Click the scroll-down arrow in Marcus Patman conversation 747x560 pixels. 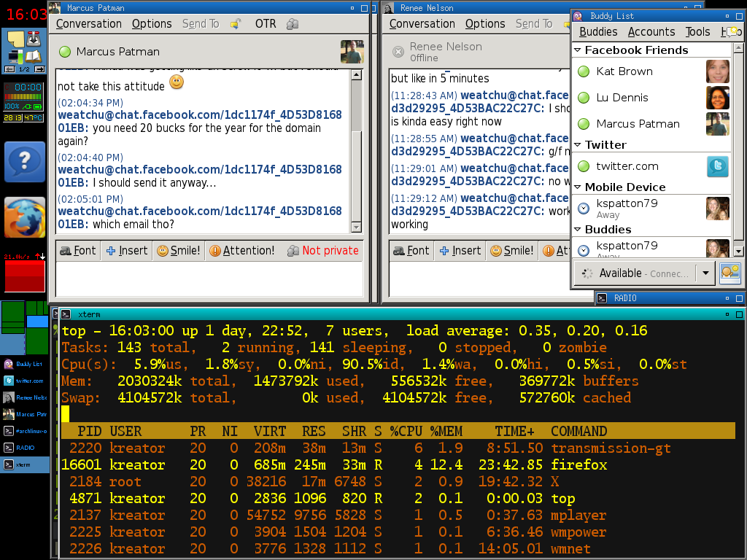(x=356, y=227)
